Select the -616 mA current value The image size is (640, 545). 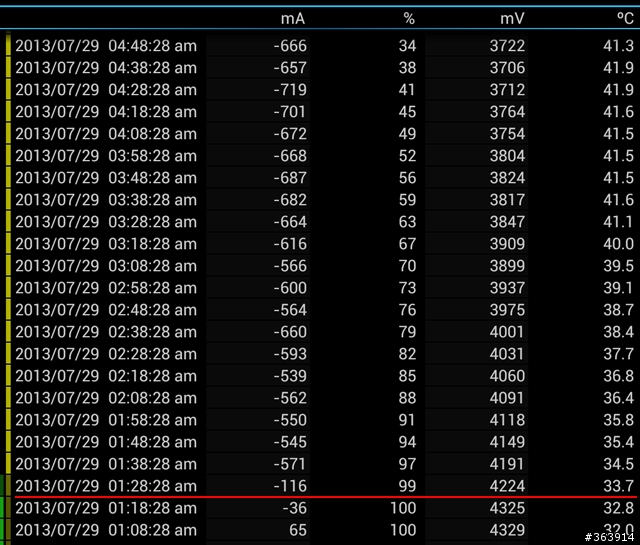click(x=290, y=244)
